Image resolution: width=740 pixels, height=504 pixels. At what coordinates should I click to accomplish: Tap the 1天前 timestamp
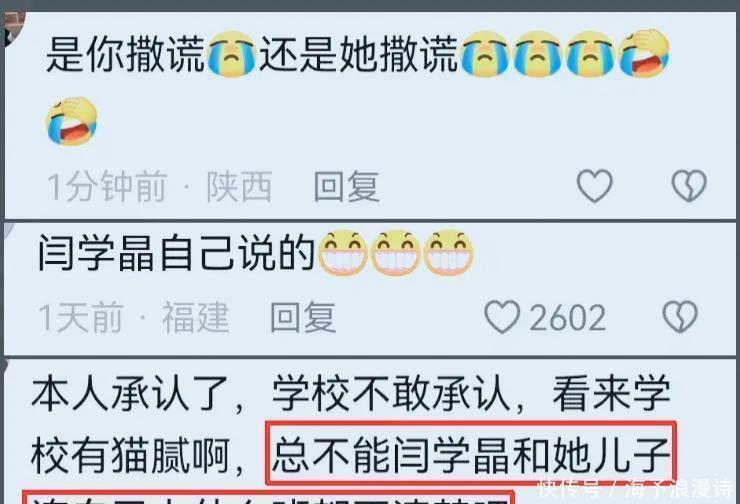click(x=81, y=317)
